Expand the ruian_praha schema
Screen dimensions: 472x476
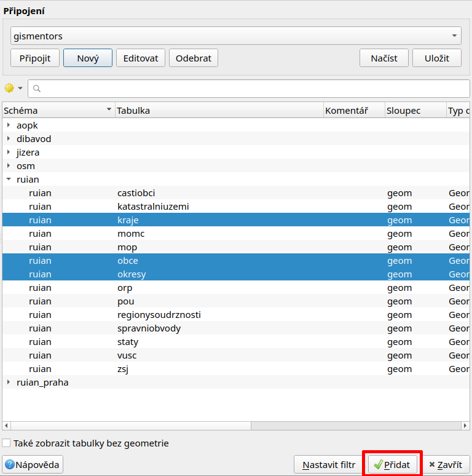[9, 382]
